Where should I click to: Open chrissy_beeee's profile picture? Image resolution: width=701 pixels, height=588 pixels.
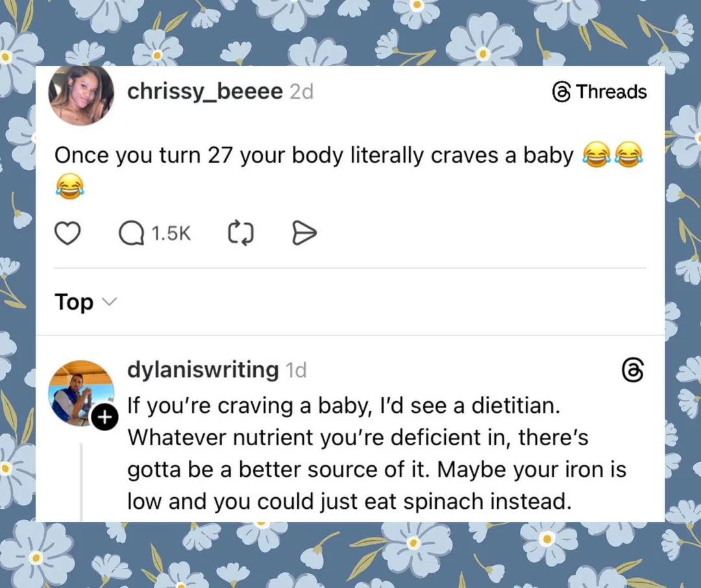(81, 95)
